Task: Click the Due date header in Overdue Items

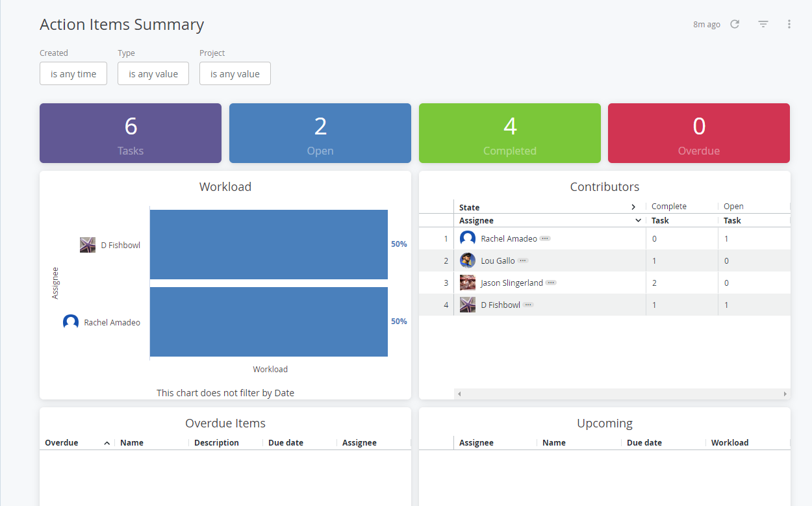Action: tap(286, 443)
